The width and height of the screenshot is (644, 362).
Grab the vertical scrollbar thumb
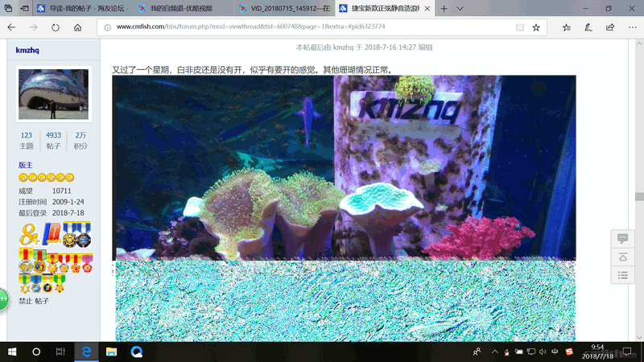(x=639, y=196)
